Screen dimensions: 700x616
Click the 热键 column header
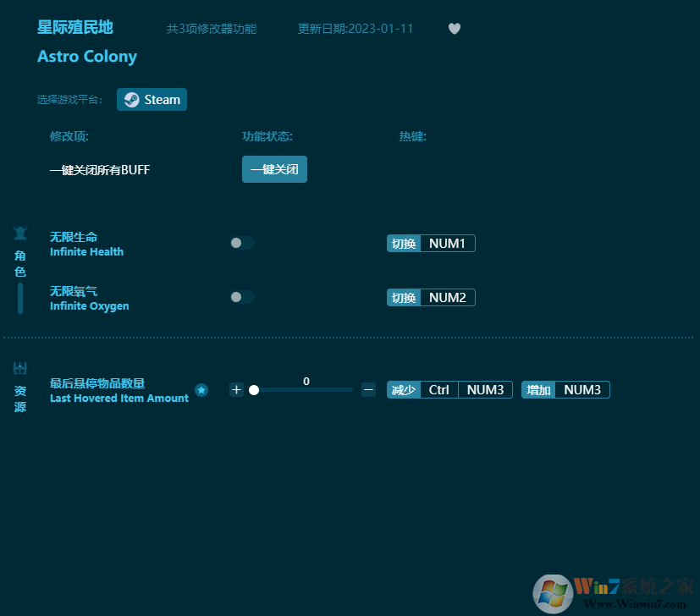click(413, 136)
